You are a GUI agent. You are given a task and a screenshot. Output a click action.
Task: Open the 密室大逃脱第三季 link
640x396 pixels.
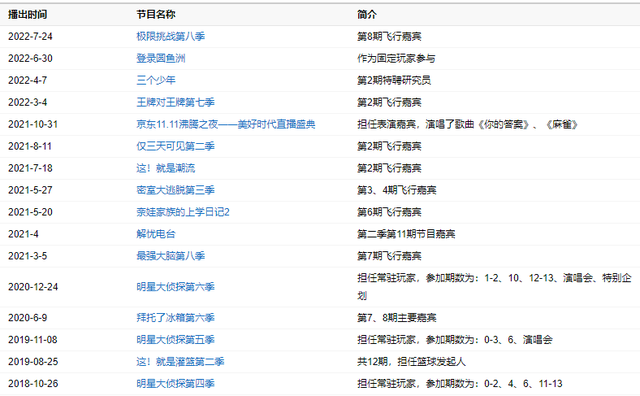pos(176,190)
